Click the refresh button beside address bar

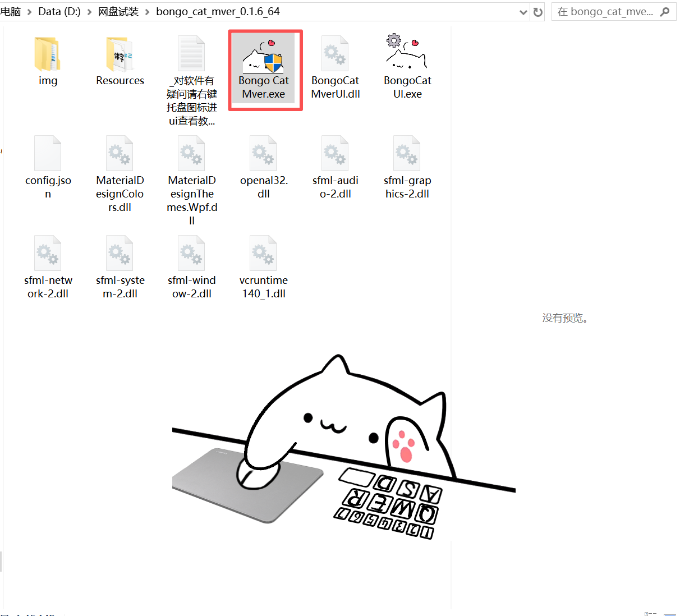point(538,12)
